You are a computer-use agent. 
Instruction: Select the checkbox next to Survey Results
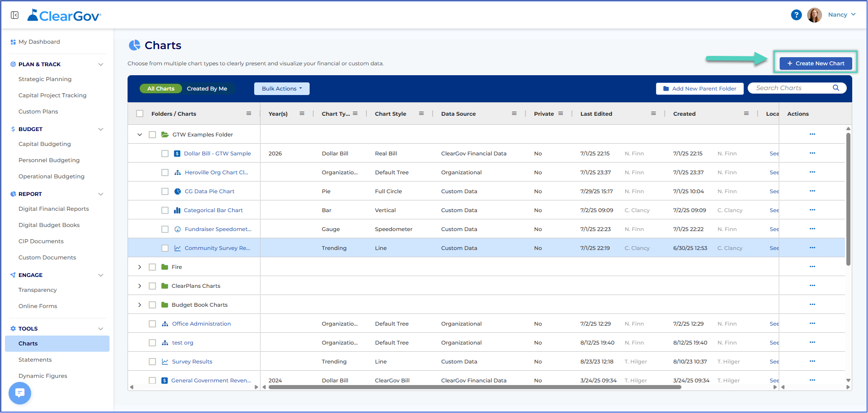point(152,362)
